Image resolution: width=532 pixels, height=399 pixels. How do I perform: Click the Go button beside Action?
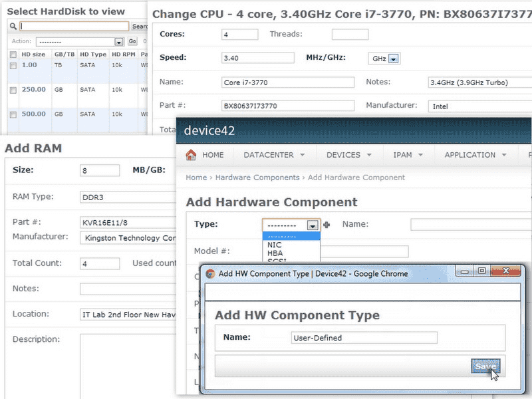tap(132, 41)
